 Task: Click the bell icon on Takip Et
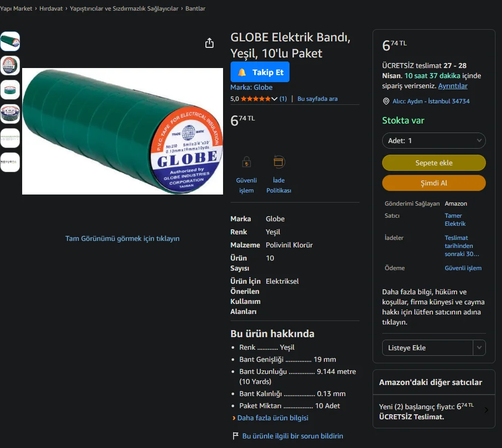pos(242,73)
